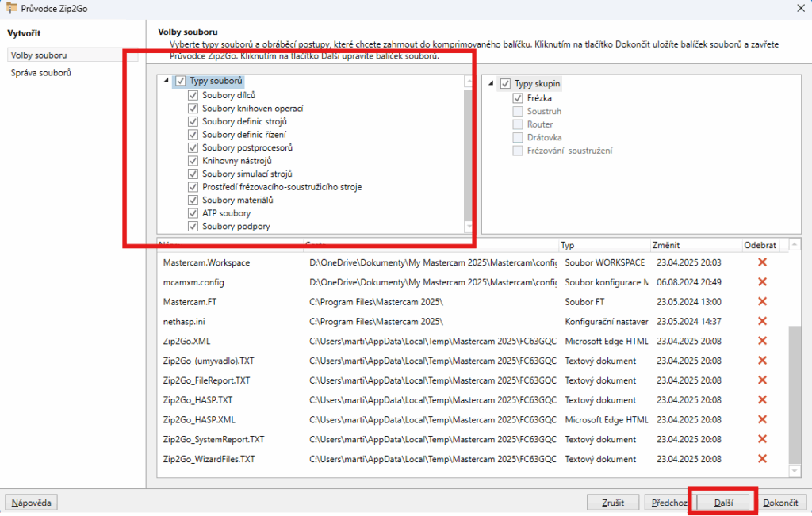Remove Zip2Go_SystemReport.TXT using red X
812x516 pixels.
click(762, 439)
